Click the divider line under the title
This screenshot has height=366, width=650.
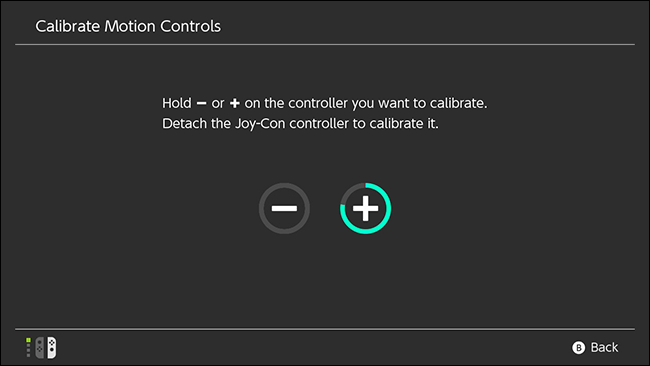coord(325,44)
